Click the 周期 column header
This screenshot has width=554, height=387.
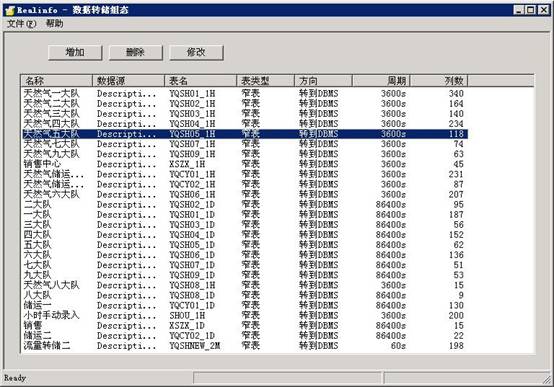381,81
